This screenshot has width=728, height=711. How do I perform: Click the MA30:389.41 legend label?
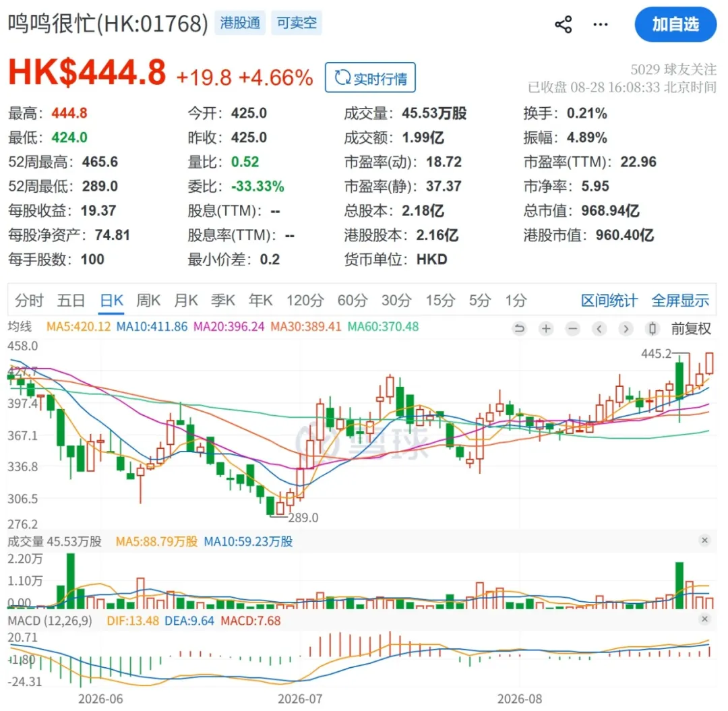pos(306,327)
